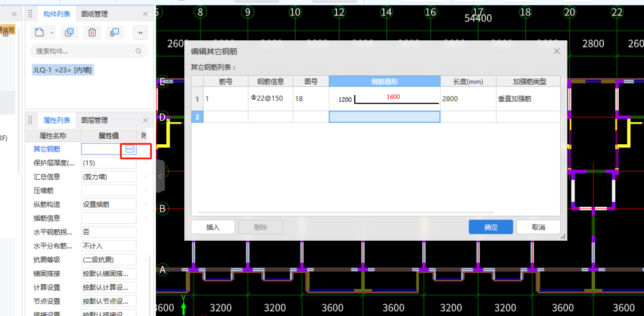Image resolution: width=644 pixels, height=316 pixels.
Task: Grab the 构件列表 panel drag handle
Action: click(31, 14)
